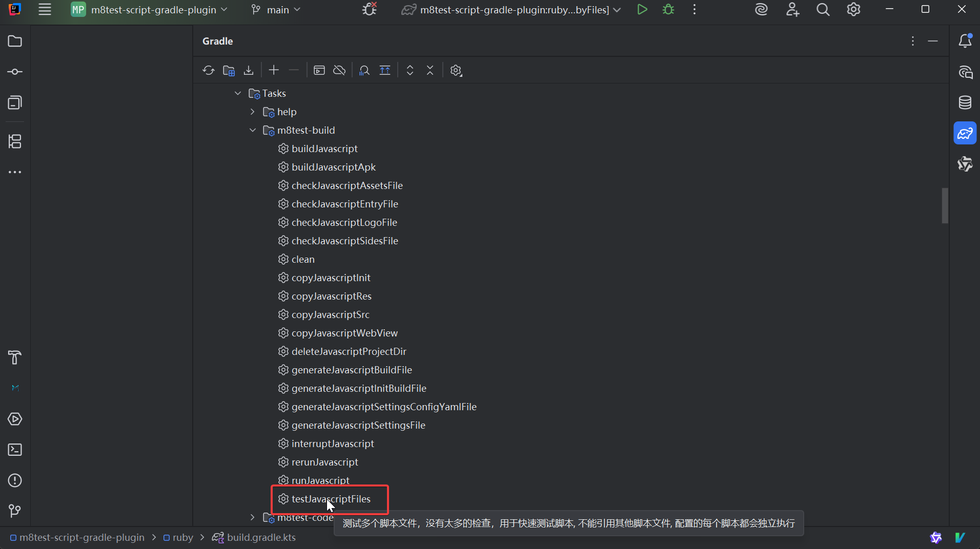
Task: Open the main branch dropdown
Action: pos(276,10)
